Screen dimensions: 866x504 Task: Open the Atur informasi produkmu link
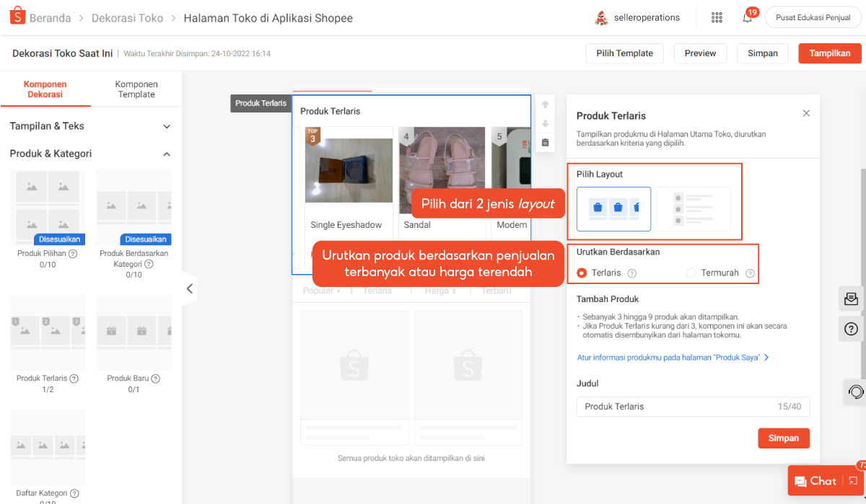click(672, 358)
